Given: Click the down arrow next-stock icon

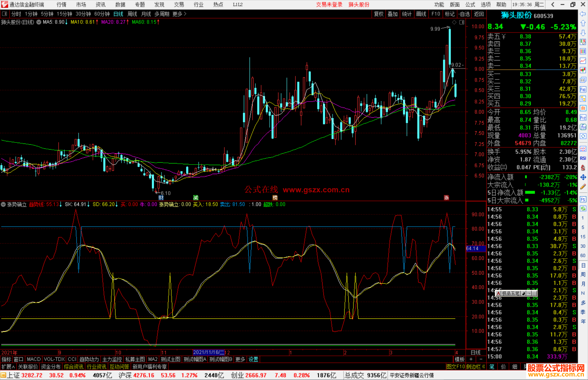Looking at the screenshot, I should pyautogui.click(x=583, y=33).
